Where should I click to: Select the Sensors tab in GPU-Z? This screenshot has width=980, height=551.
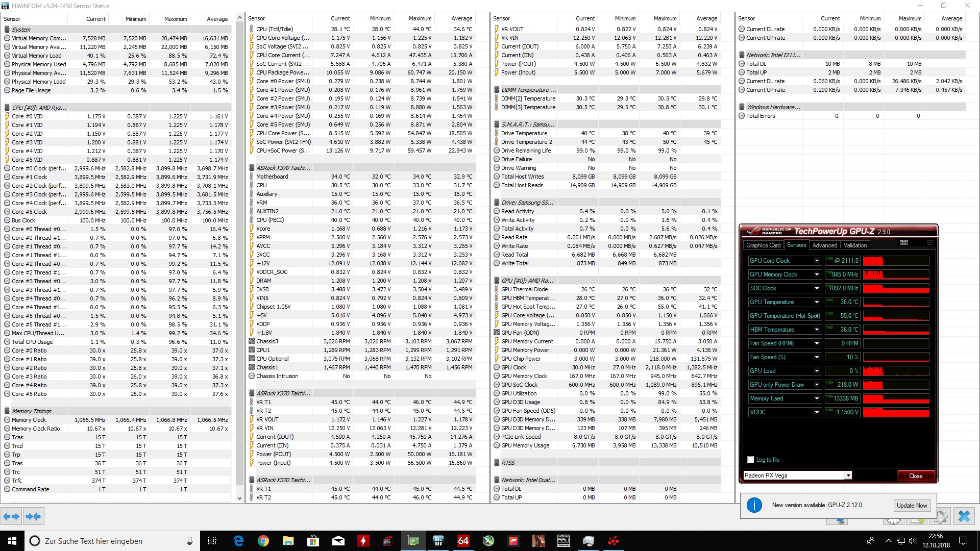(796, 245)
